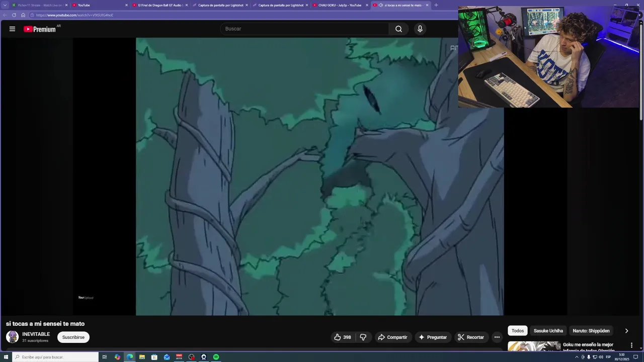The width and height of the screenshot is (644, 362).
Task: Open the three-dot more actions menu
Action: pyautogui.click(x=497, y=337)
